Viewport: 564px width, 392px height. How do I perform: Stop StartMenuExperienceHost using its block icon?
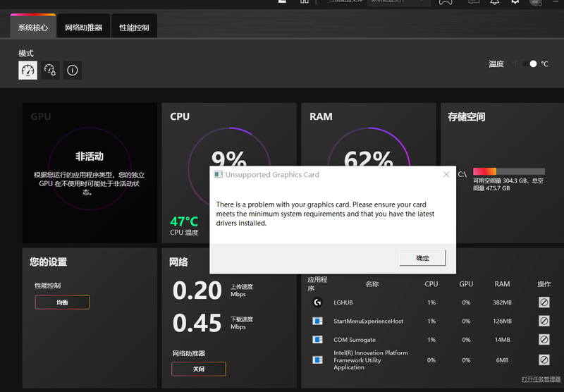tap(544, 321)
